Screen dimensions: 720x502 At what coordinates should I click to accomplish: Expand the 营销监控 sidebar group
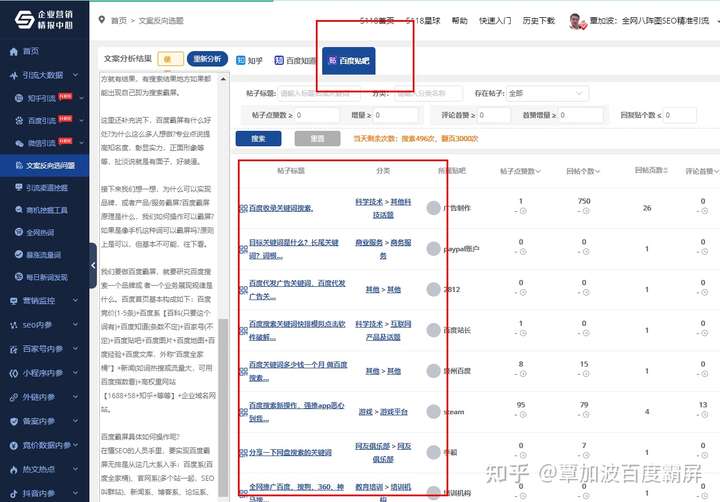click(76, 300)
